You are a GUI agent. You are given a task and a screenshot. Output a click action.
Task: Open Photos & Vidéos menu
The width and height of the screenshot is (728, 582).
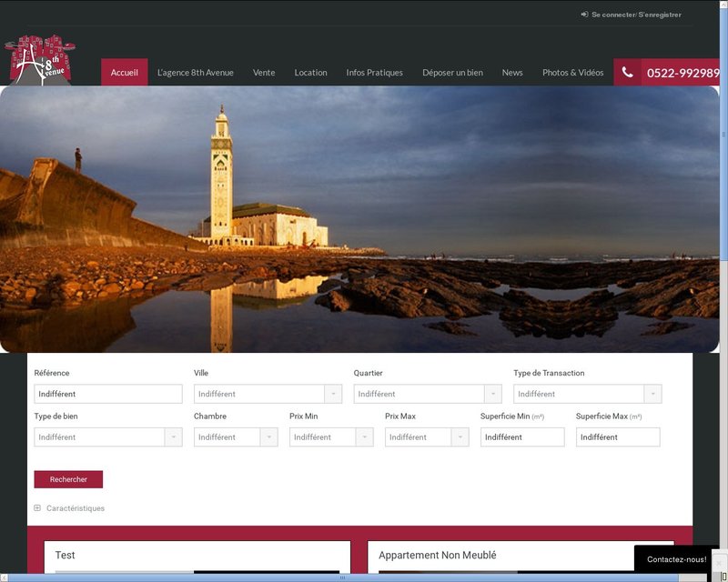click(573, 73)
